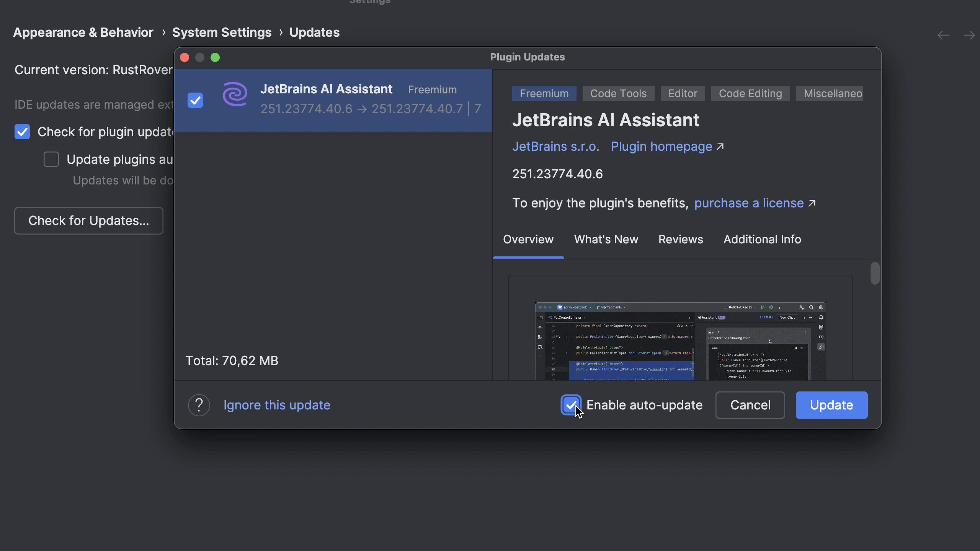Click the plugin description scrollbar thumb

875,273
